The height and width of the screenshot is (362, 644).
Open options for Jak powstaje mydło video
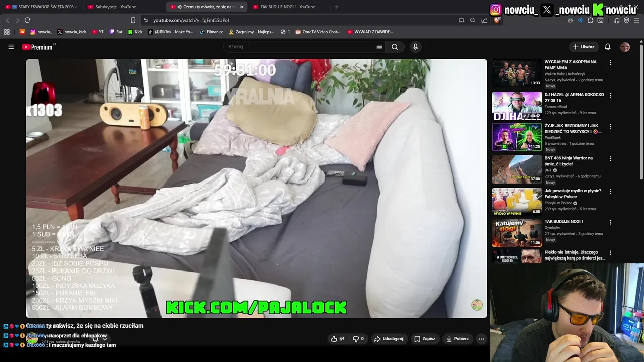pos(610,191)
